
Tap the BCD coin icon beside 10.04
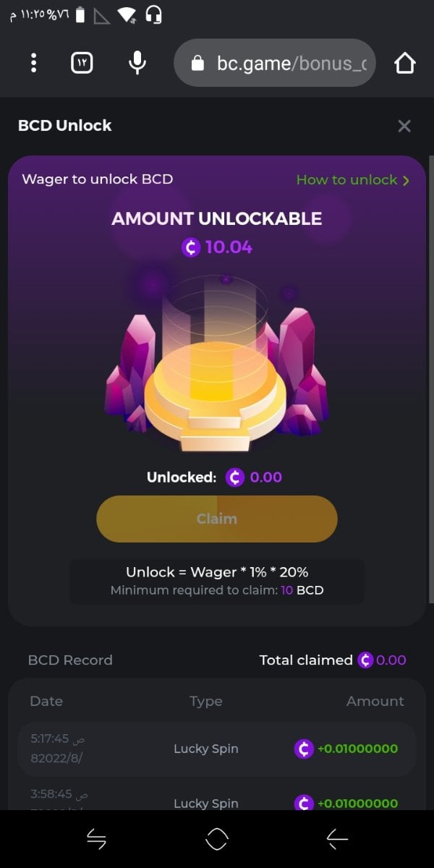click(191, 247)
